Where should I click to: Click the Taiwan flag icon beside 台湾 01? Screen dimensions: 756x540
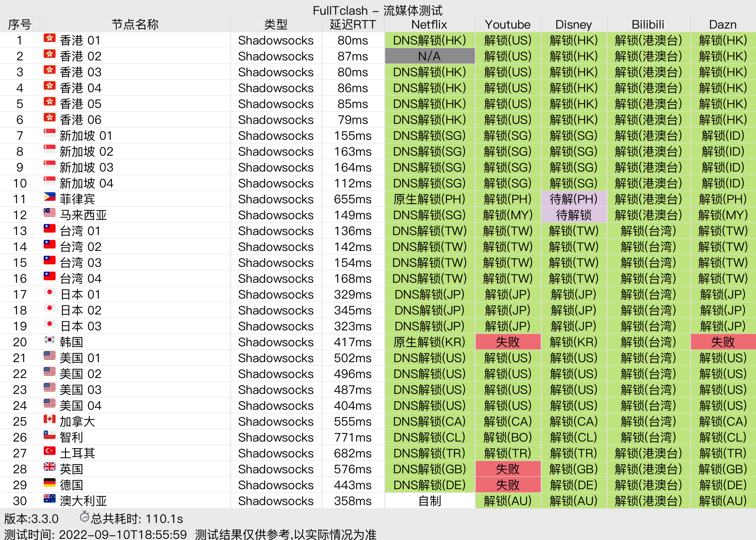coord(50,229)
